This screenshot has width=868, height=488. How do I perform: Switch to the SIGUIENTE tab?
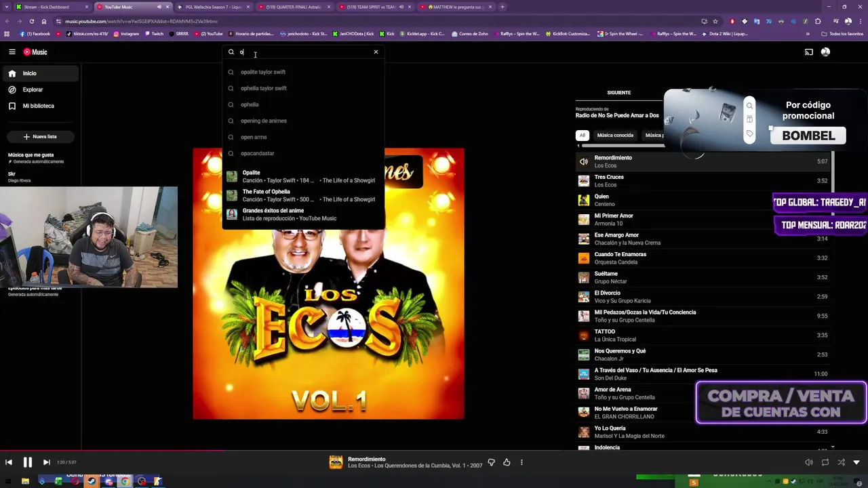(618, 93)
